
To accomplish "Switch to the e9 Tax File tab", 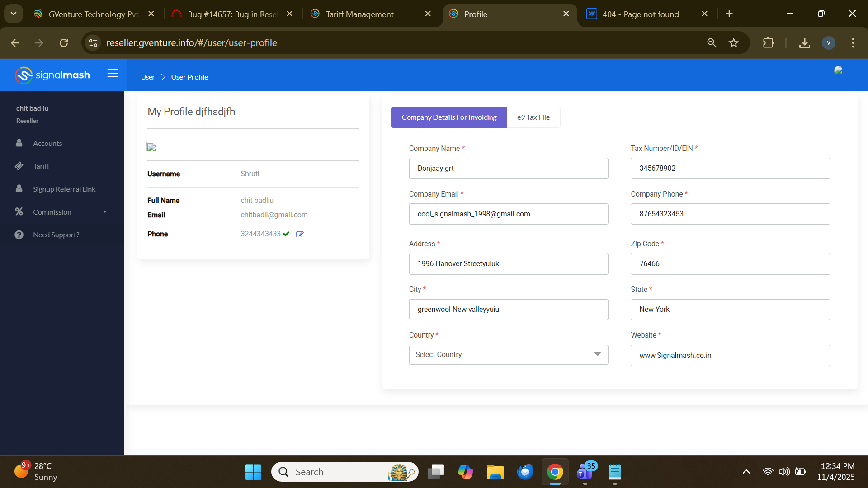I will [x=533, y=117].
